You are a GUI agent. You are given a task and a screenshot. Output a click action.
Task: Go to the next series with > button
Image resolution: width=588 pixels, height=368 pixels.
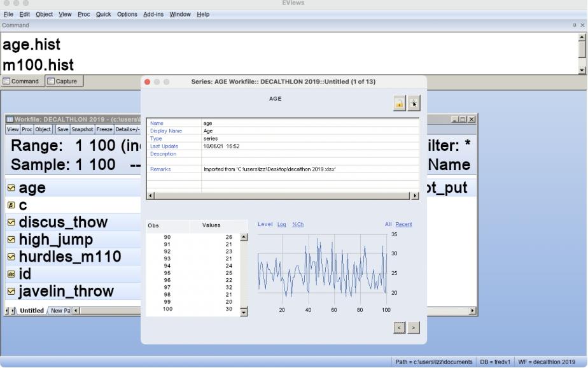(414, 327)
